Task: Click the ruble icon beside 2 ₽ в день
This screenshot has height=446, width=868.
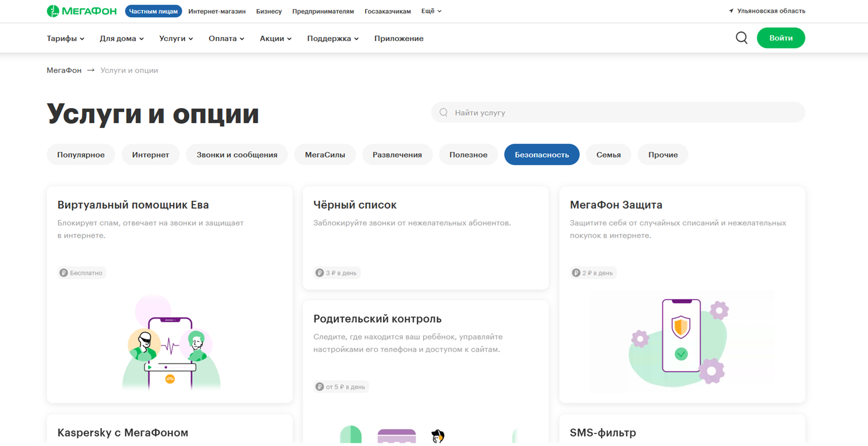Action: click(576, 273)
